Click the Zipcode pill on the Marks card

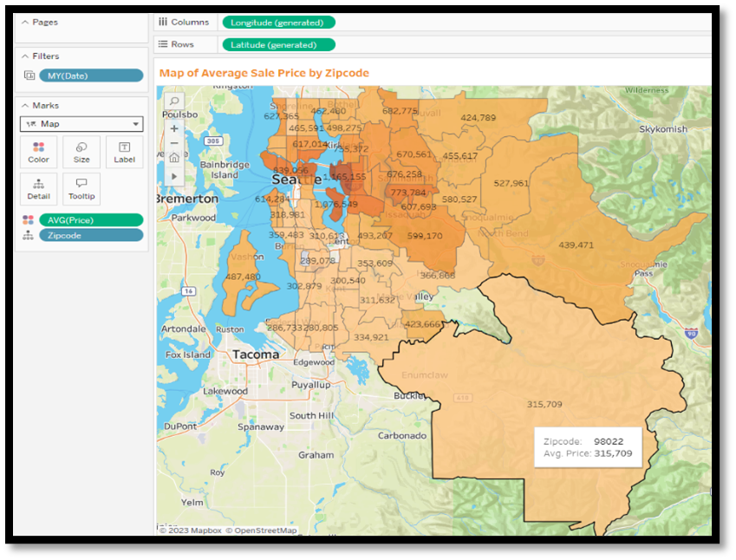[90, 235]
